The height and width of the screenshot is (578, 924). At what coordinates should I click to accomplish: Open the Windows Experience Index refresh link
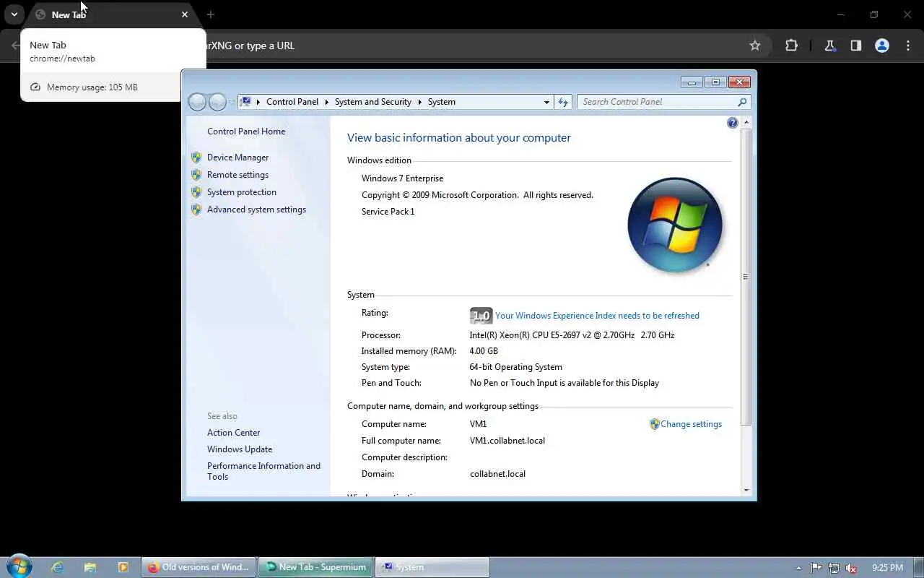coord(597,316)
